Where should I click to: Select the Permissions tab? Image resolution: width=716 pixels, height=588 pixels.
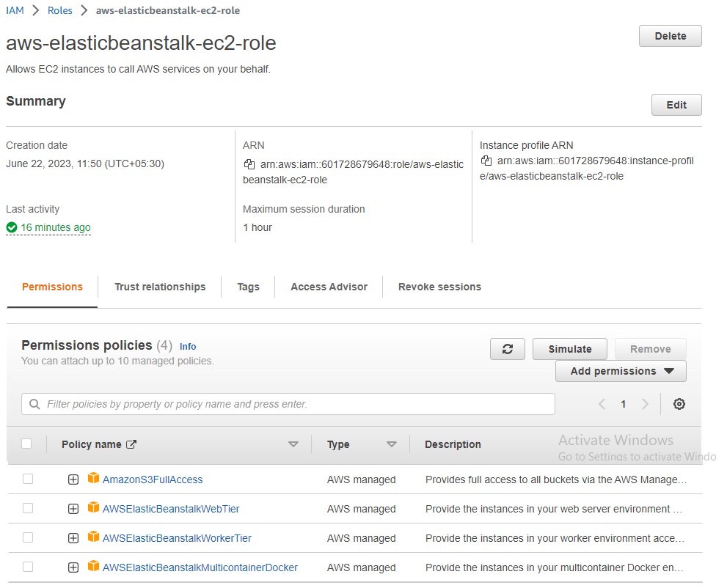[52, 287]
